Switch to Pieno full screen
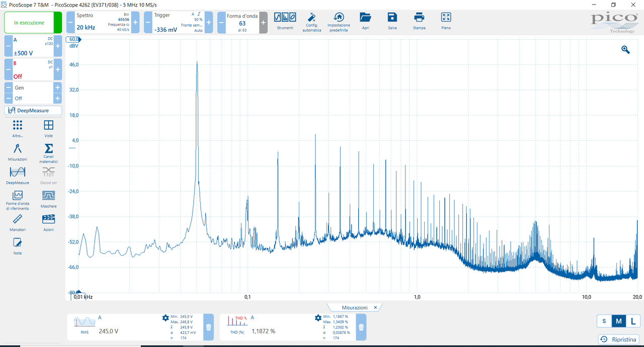This screenshot has width=644, height=347. [x=446, y=21]
